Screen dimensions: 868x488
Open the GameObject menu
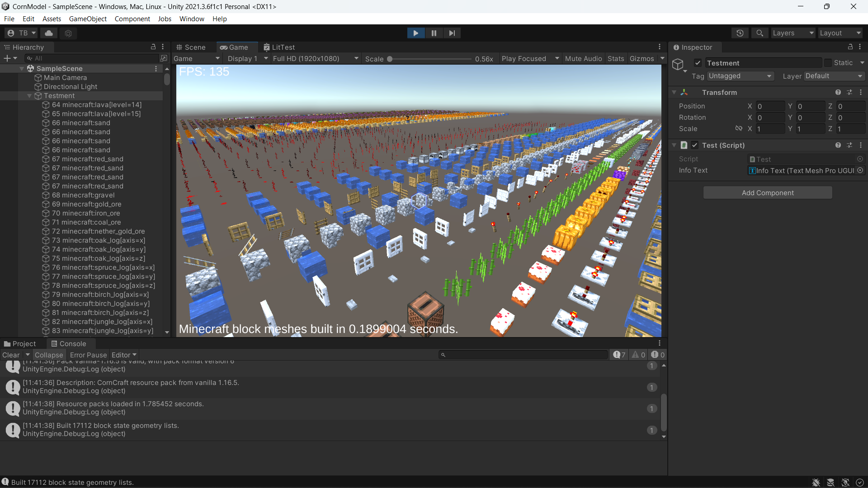[88, 19]
